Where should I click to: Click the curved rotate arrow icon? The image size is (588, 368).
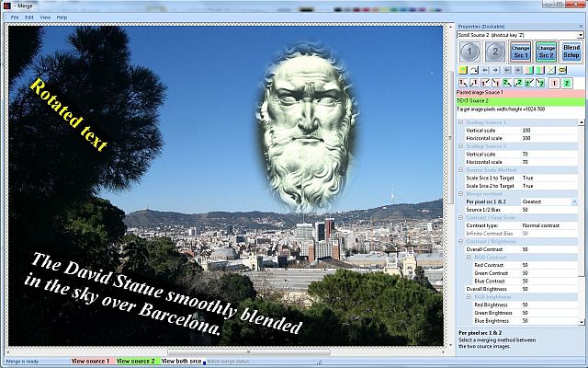pyautogui.click(x=474, y=70)
